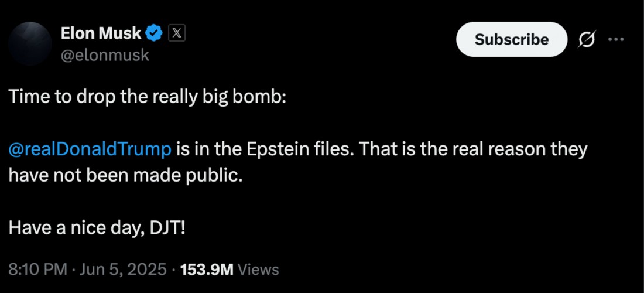The width and height of the screenshot is (644, 293).
Task: Click the Subscribe button
Action: click(511, 39)
